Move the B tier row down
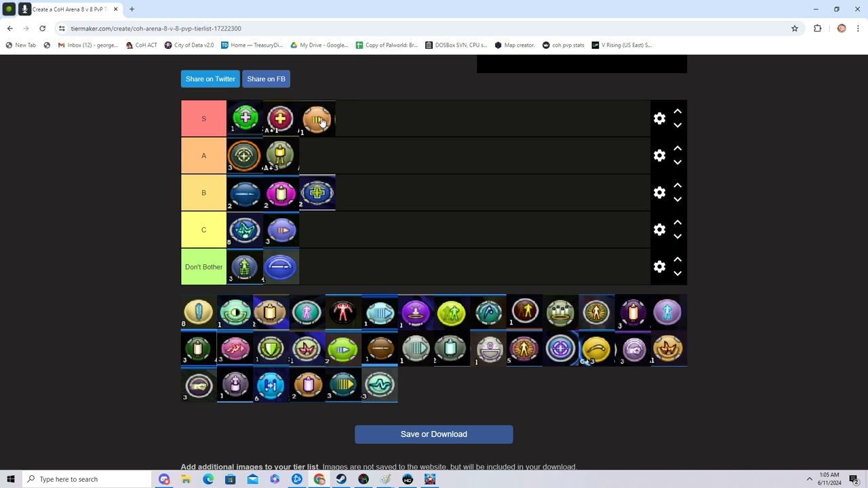 (677, 199)
